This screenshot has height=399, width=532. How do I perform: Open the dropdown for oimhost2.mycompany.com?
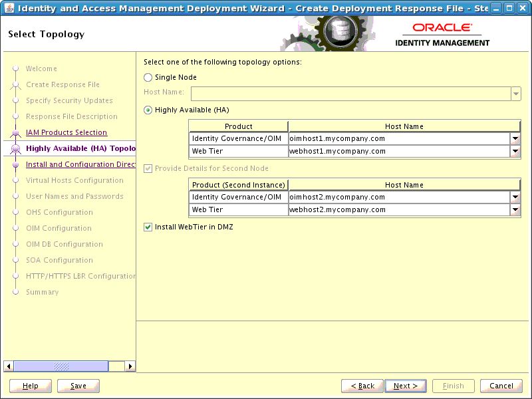tap(515, 197)
